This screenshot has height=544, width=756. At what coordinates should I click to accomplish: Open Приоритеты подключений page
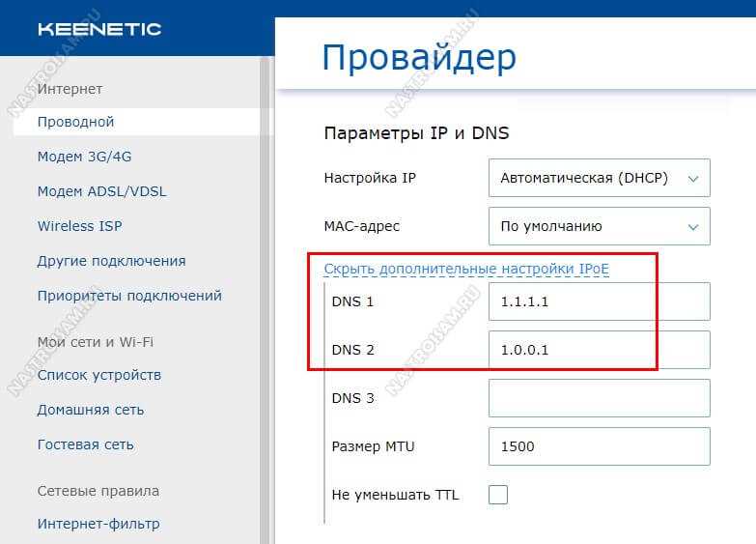129,296
